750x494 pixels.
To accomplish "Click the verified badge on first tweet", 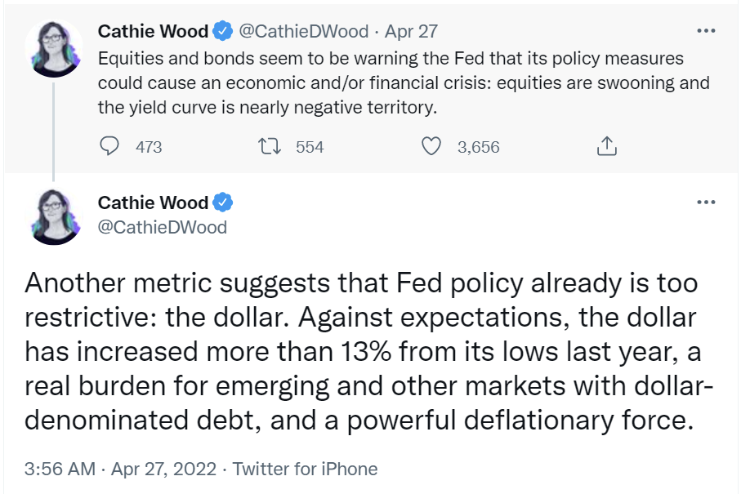I will pos(222,31).
